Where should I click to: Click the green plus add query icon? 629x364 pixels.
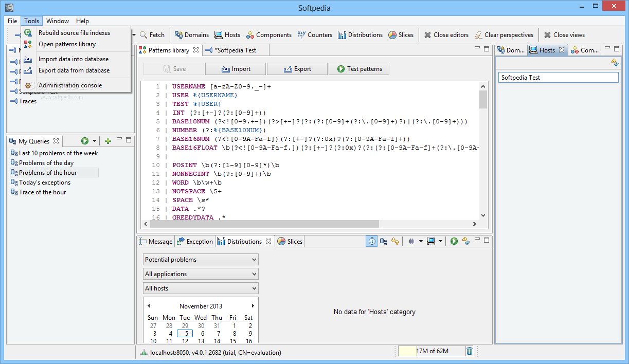[108, 141]
